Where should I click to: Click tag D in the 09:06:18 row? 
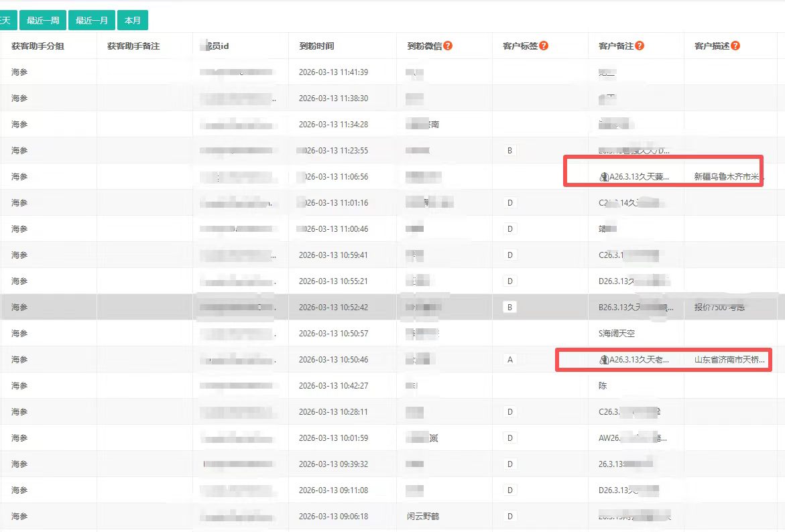509,517
